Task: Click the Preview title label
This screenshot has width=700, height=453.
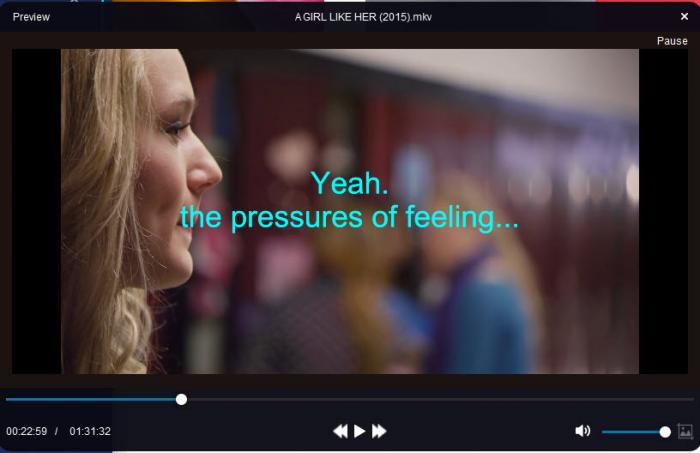Action: [x=31, y=17]
